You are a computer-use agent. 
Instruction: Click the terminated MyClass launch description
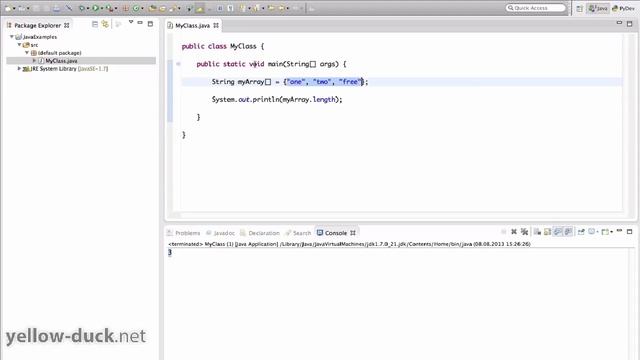tap(349, 244)
